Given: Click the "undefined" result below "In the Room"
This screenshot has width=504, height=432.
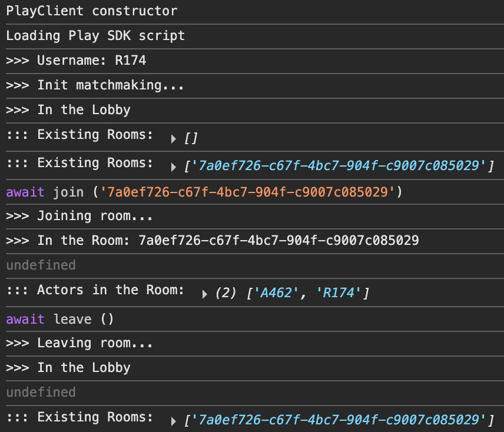Looking at the screenshot, I should [x=41, y=265].
